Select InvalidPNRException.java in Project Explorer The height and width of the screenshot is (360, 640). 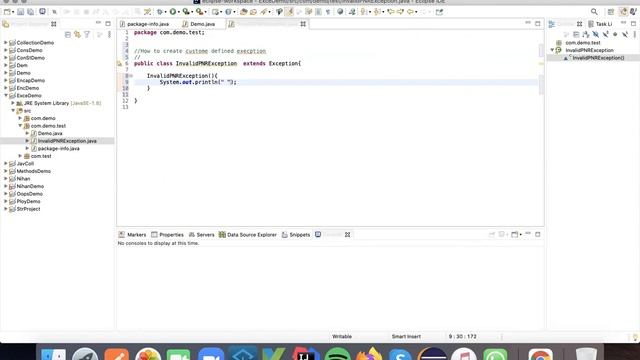67,141
